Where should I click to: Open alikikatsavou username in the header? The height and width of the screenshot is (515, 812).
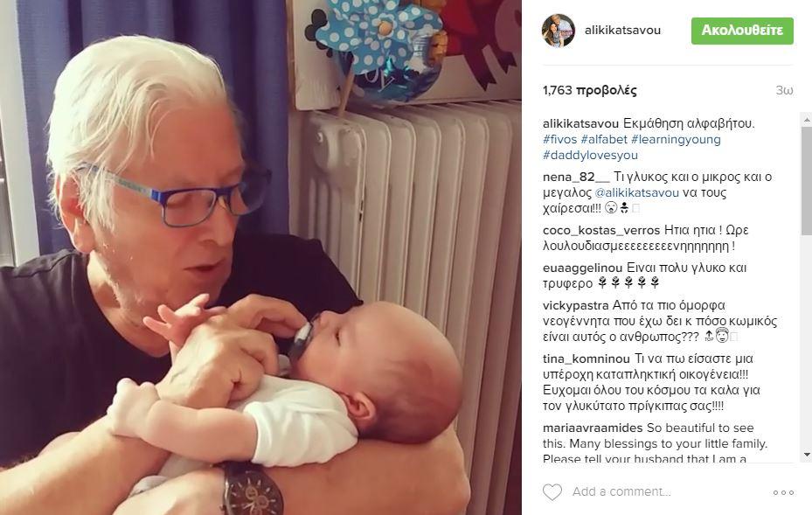click(622, 30)
